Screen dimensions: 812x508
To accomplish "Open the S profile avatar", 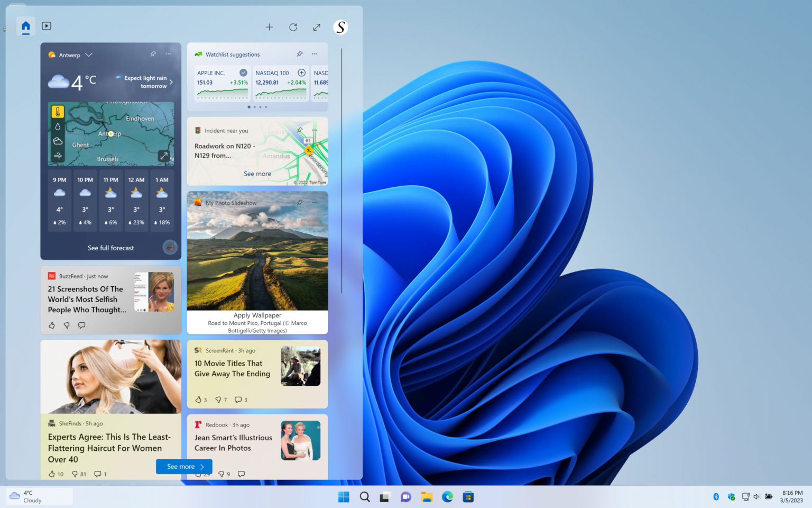I will 340,27.
